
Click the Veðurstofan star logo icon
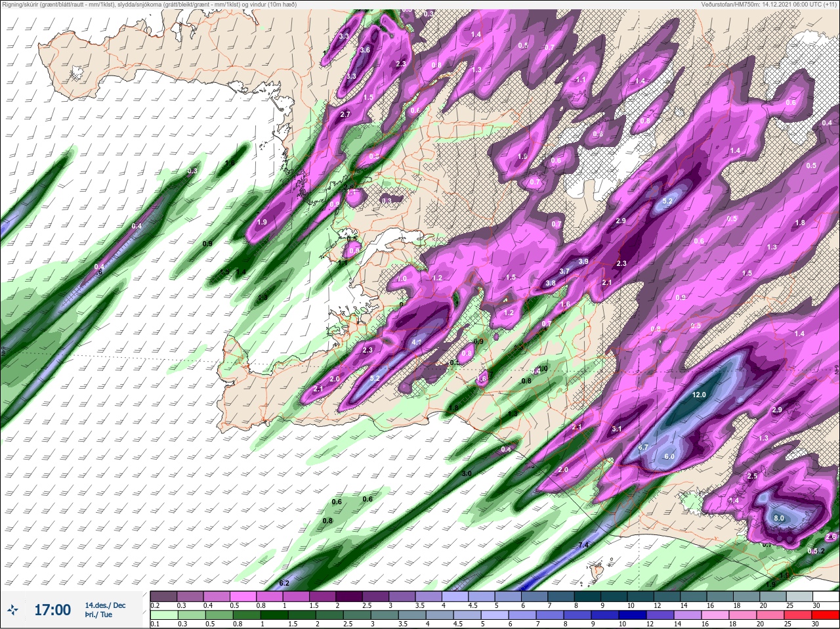(13, 610)
